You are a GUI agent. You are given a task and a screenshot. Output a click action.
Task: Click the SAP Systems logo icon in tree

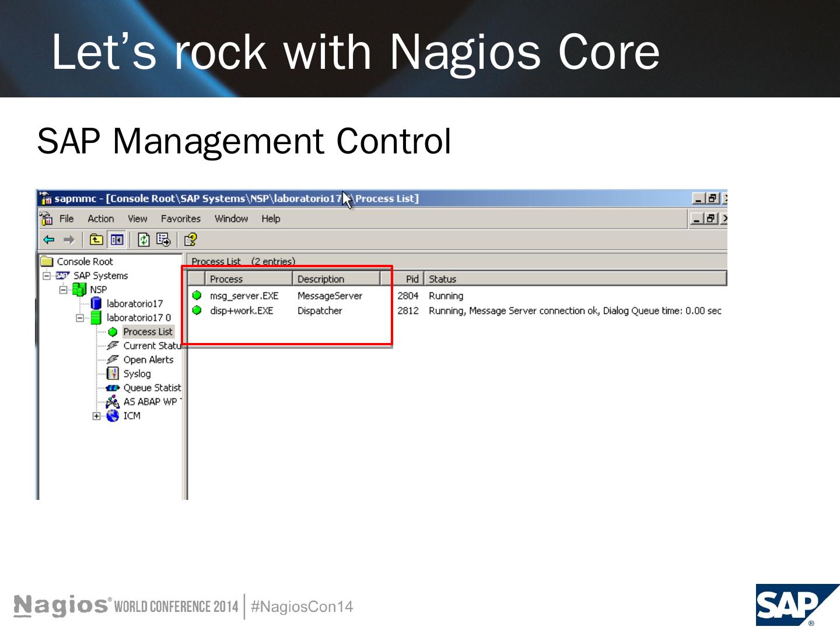62,275
